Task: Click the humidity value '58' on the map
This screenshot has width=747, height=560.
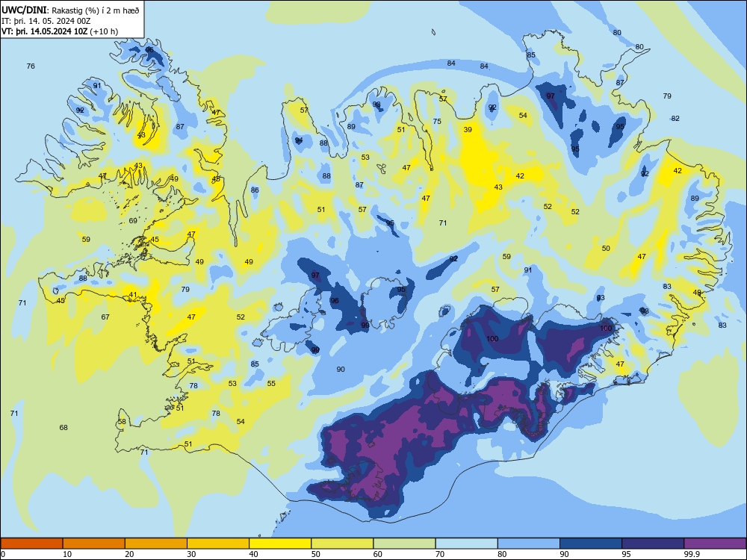Action: click(x=122, y=421)
